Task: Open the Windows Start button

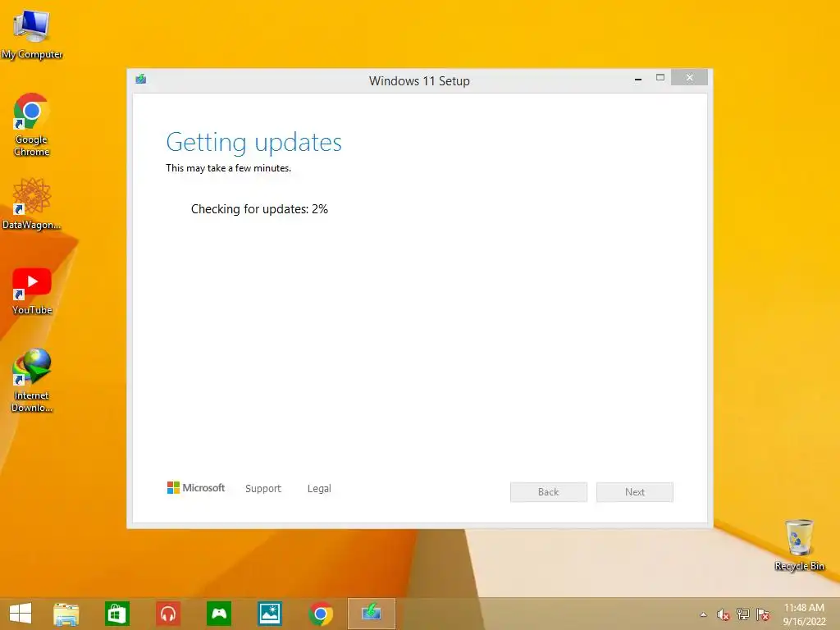Action: tap(21, 614)
